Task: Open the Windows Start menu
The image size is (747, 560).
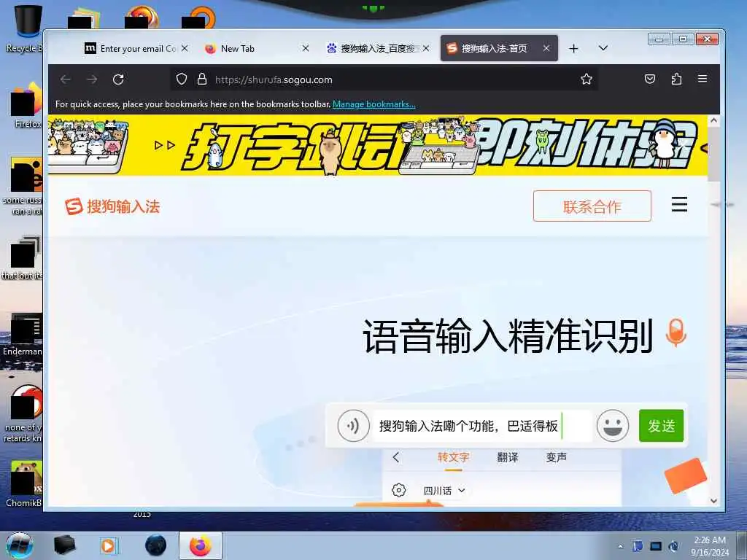Action: coord(20,545)
